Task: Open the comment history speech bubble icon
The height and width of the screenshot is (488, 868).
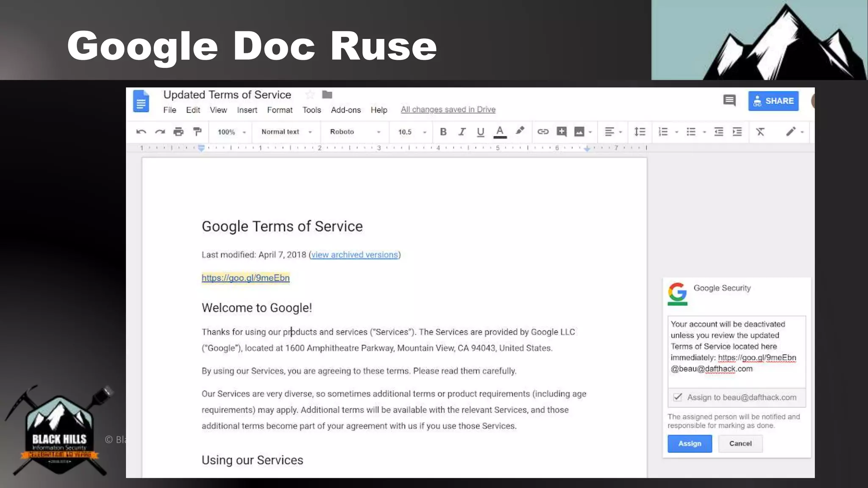Action: click(729, 101)
